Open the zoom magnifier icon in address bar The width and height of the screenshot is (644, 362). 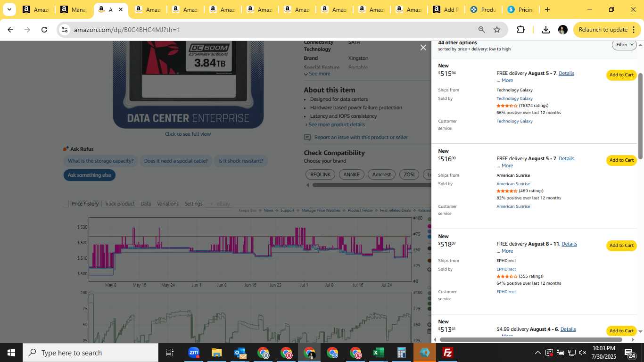[481, 30]
